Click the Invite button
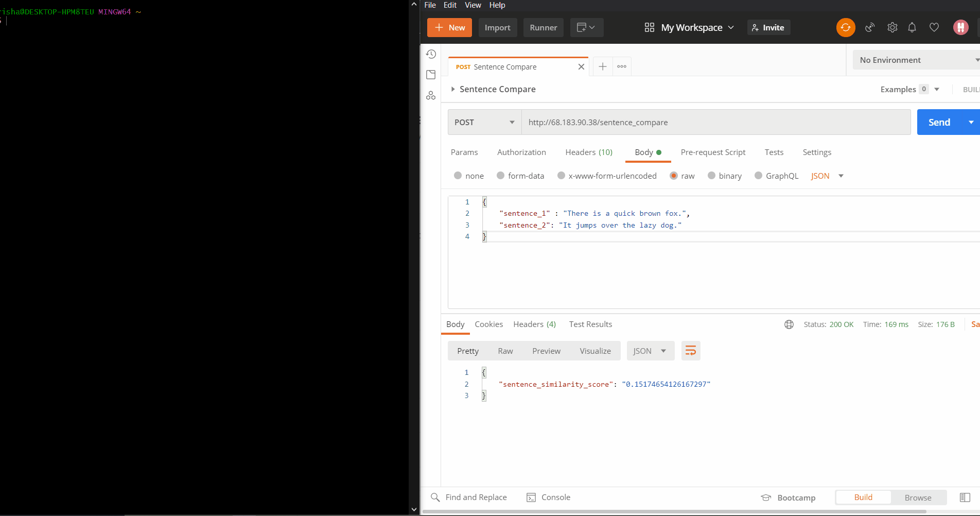Screen dimensions: 980x516 (768, 27)
